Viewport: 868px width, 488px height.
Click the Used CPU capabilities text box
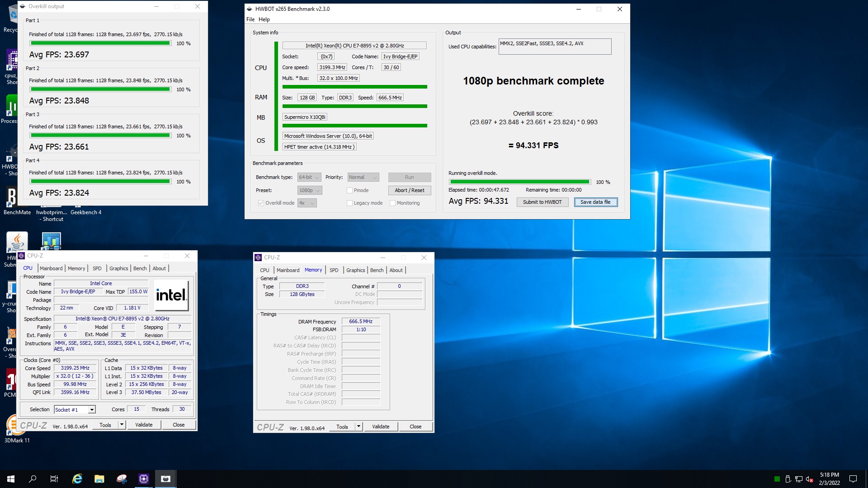tap(555, 47)
